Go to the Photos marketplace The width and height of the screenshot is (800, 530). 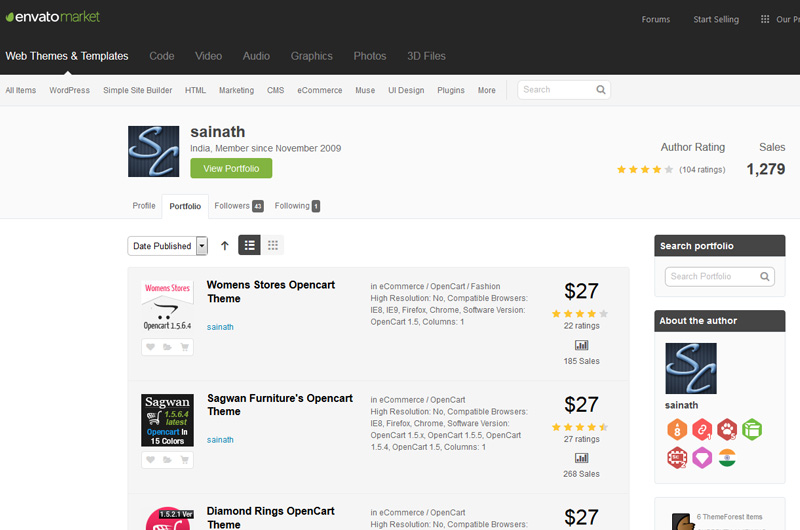[370, 56]
